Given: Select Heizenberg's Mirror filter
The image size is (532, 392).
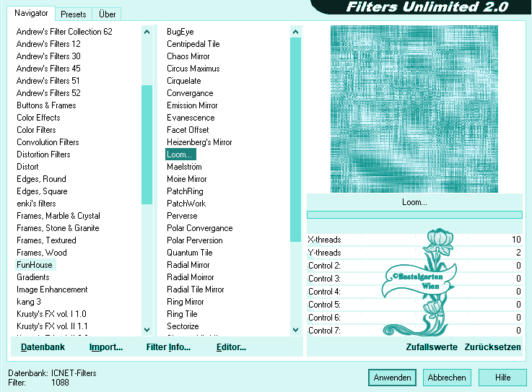Looking at the screenshot, I should pyautogui.click(x=199, y=142).
